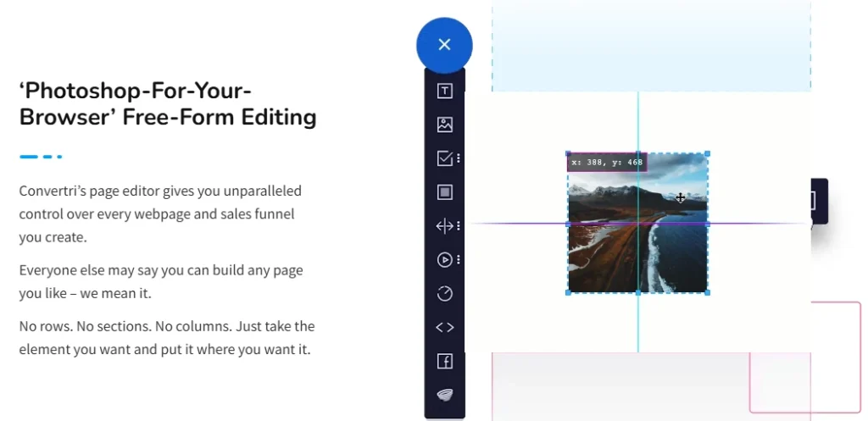
Task: Select the video play element tool
Action: [444, 259]
